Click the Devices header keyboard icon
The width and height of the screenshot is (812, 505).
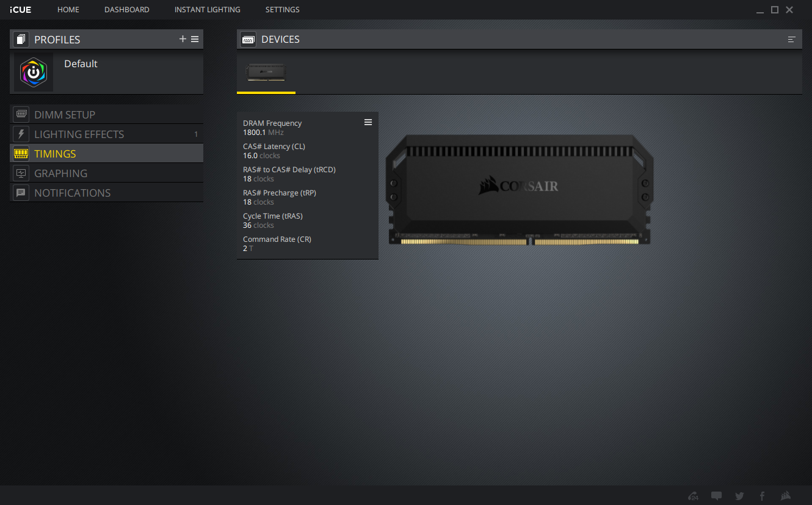pos(248,40)
